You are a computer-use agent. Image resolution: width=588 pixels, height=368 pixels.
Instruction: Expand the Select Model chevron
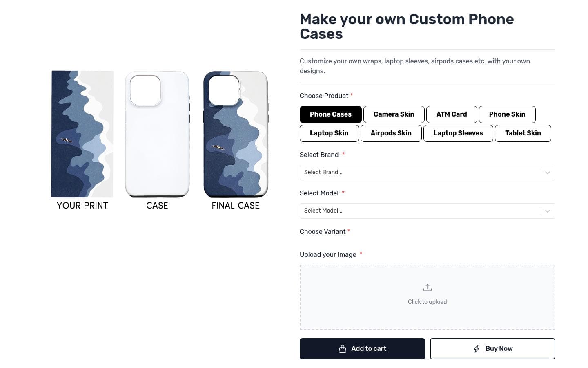pos(548,211)
